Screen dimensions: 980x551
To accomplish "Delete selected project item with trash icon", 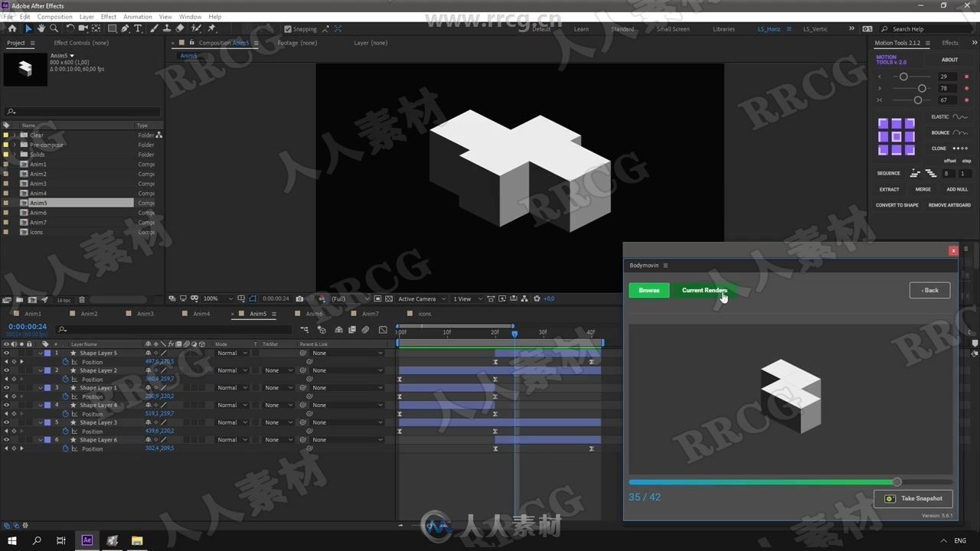I will click(x=82, y=300).
